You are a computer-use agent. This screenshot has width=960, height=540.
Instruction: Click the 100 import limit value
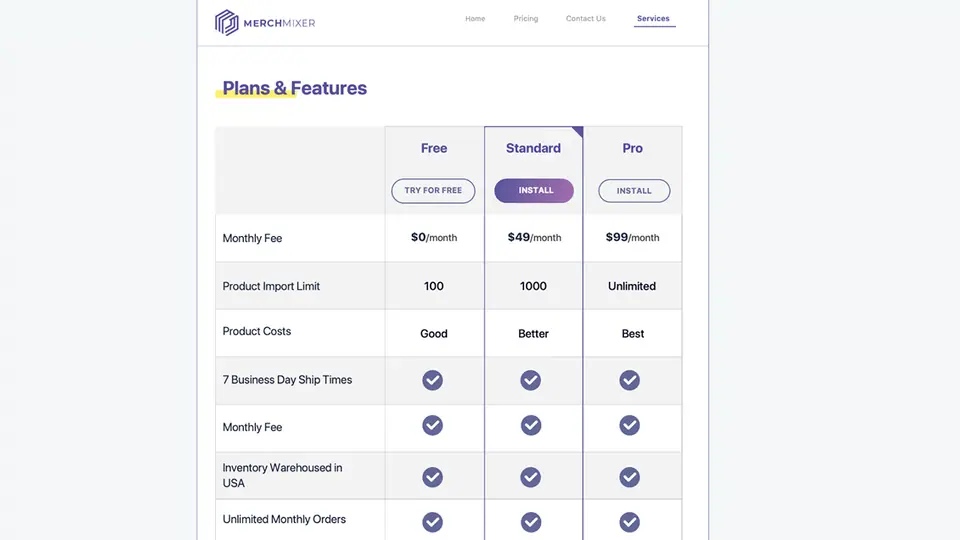coord(434,286)
